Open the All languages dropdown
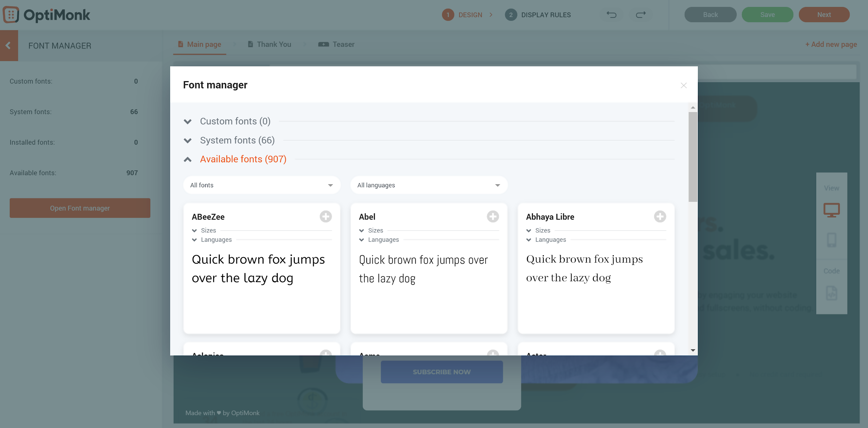868x428 pixels. point(429,185)
